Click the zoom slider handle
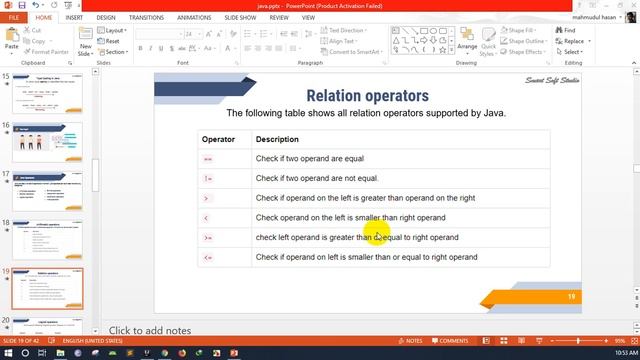640x360 pixels. coord(578,341)
